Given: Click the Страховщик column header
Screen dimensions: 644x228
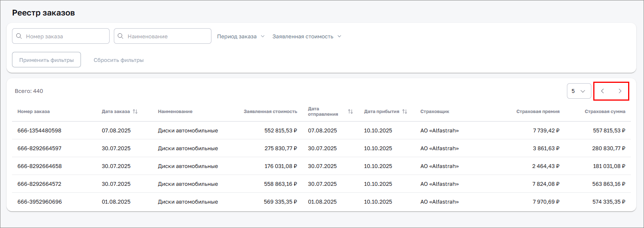Looking at the screenshot, I should [434, 111].
